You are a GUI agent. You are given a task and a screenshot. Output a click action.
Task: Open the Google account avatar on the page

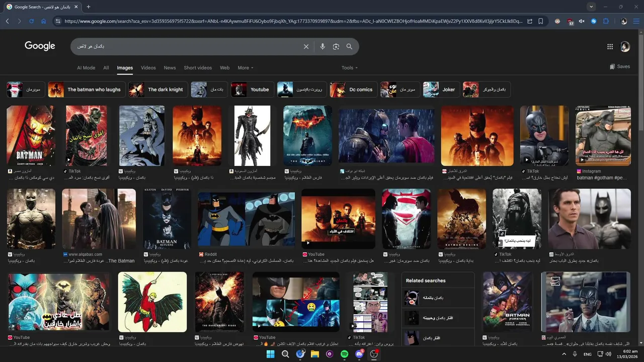[625, 46]
